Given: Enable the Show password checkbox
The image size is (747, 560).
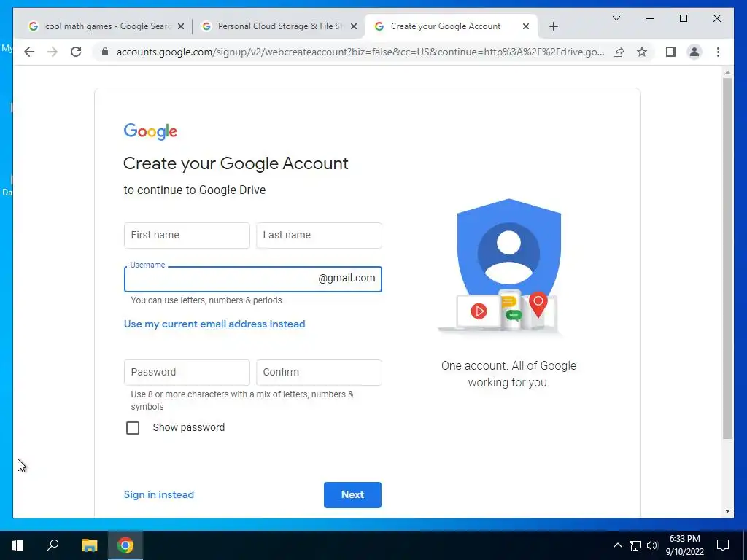Looking at the screenshot, I should 133,427.
